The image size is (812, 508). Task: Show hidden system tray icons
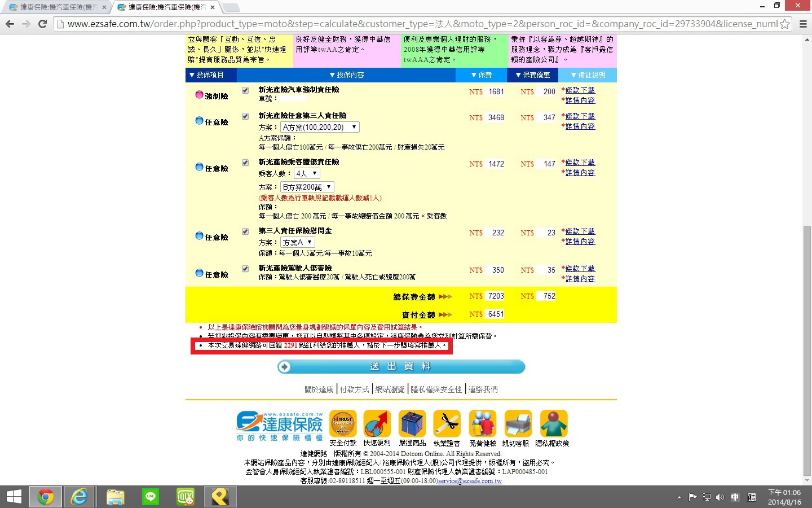[x=679, y=497]
